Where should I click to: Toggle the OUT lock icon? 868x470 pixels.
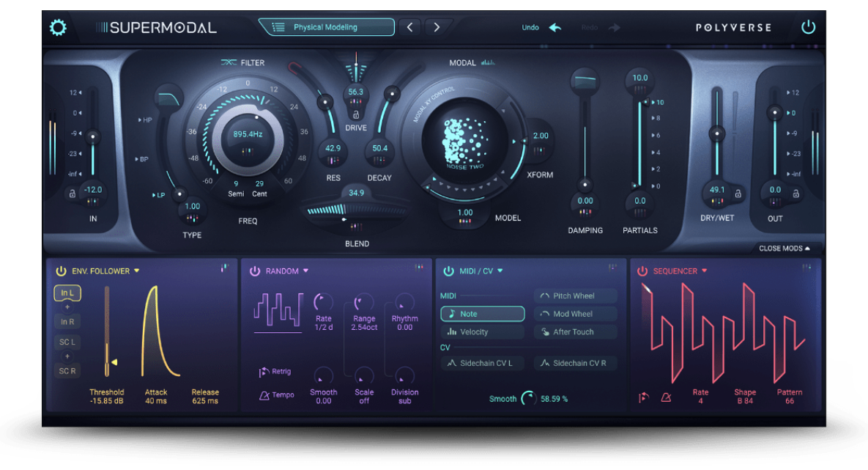pos(795,194)
